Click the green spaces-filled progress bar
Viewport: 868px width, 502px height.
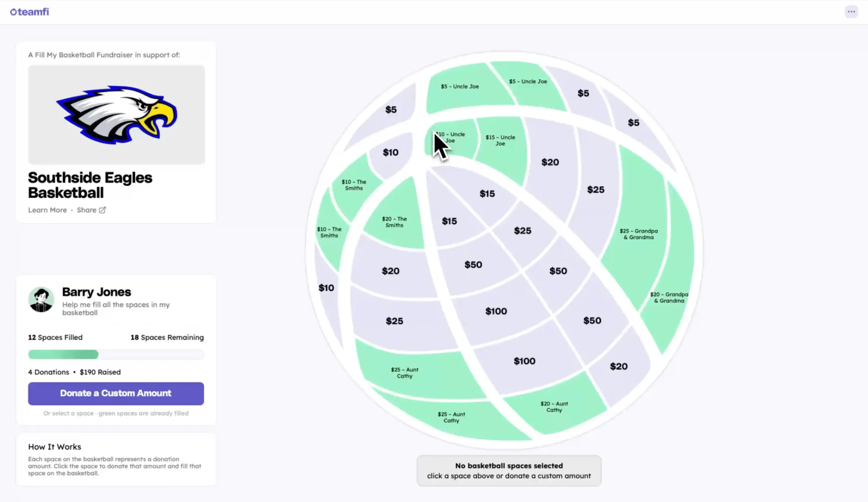[63, 354]
